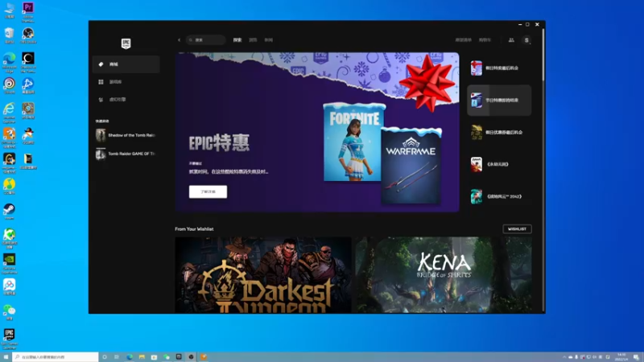Open the Unreal Engine entry in sidebar
The height and width of the screenshot is (362, 644).
point(126,100)
